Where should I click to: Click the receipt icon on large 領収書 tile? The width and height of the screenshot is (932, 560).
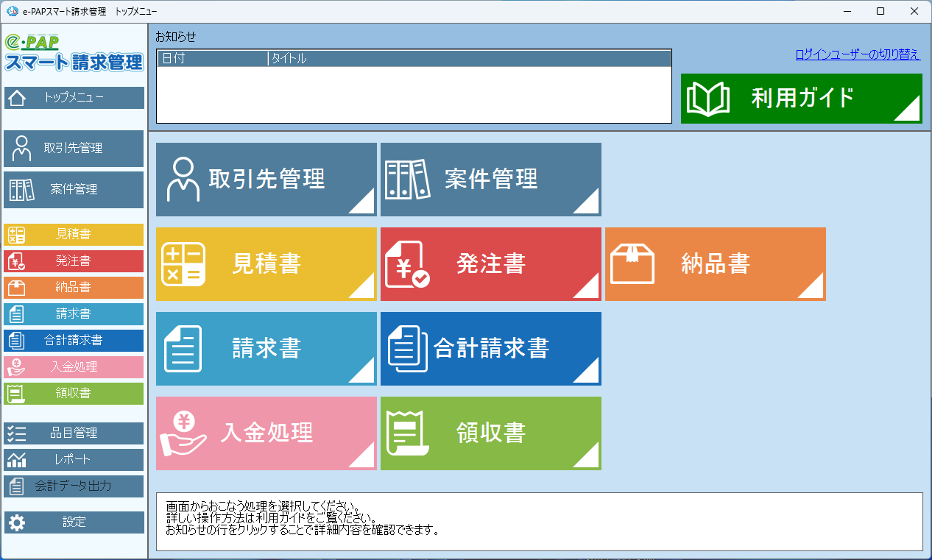pyautogui.click(x=409, y=433)
